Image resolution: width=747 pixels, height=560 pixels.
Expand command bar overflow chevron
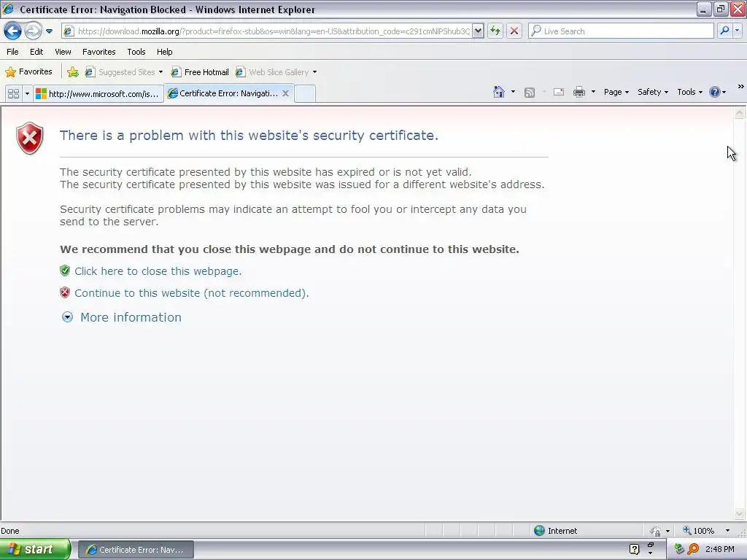[x=741, y=87]
